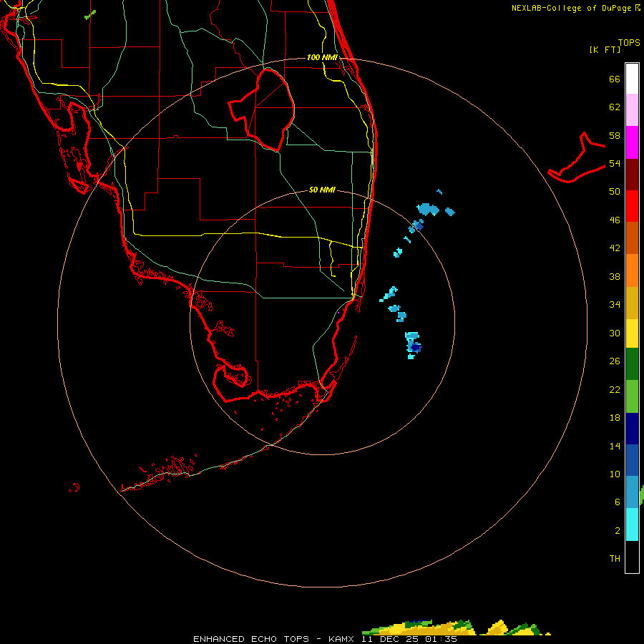
Task: Select the gold legend swatch
Action: (x=632, y=303)
